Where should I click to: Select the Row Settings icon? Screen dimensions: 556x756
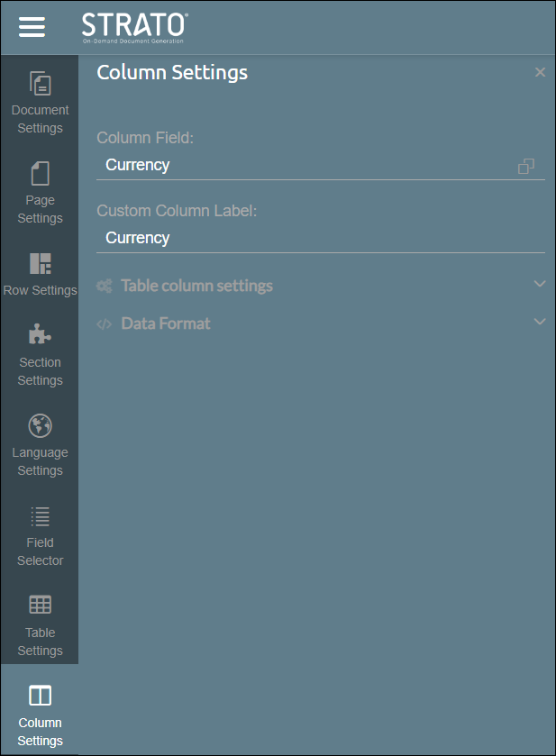(41, 263)
